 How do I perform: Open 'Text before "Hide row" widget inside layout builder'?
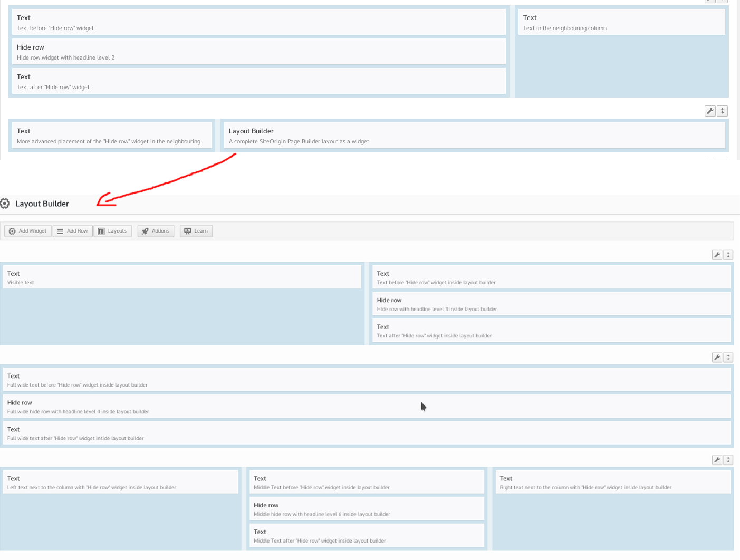[x=551, y=277]
